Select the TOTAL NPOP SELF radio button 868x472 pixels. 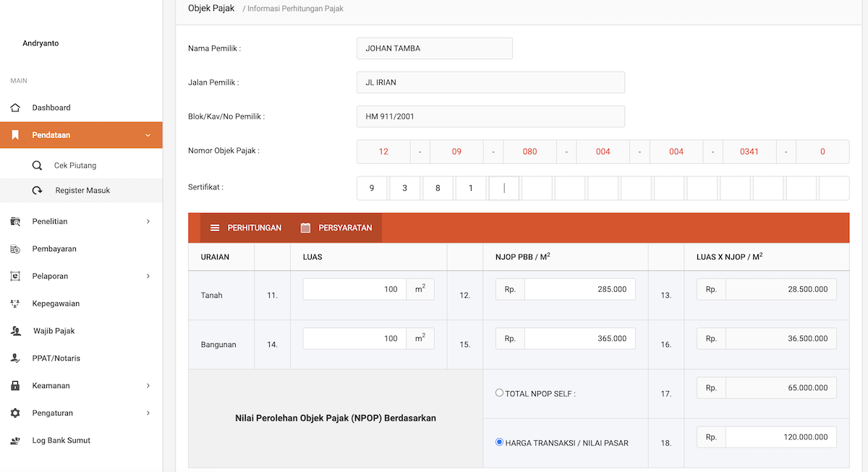click(x=499, y=393)
